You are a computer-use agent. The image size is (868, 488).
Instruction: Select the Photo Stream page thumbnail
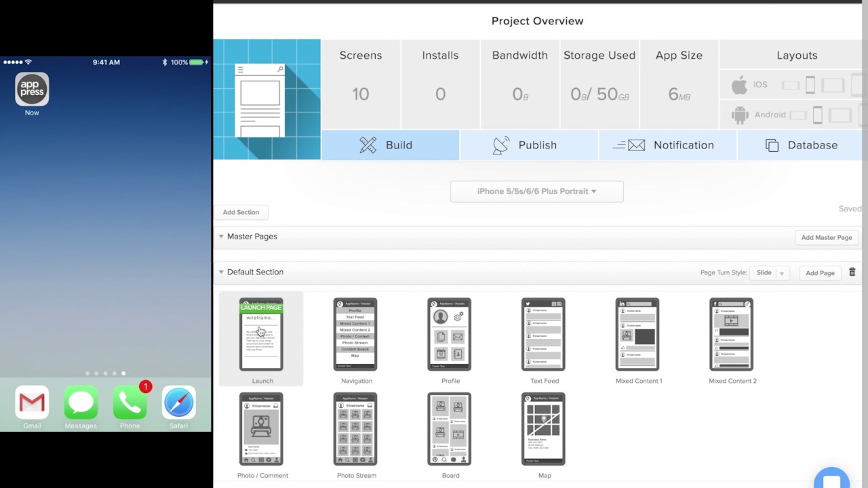(355, 429)
